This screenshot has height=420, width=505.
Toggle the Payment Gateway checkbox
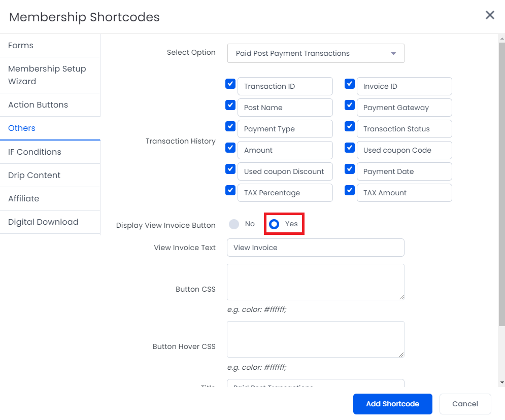click(350, 105)
